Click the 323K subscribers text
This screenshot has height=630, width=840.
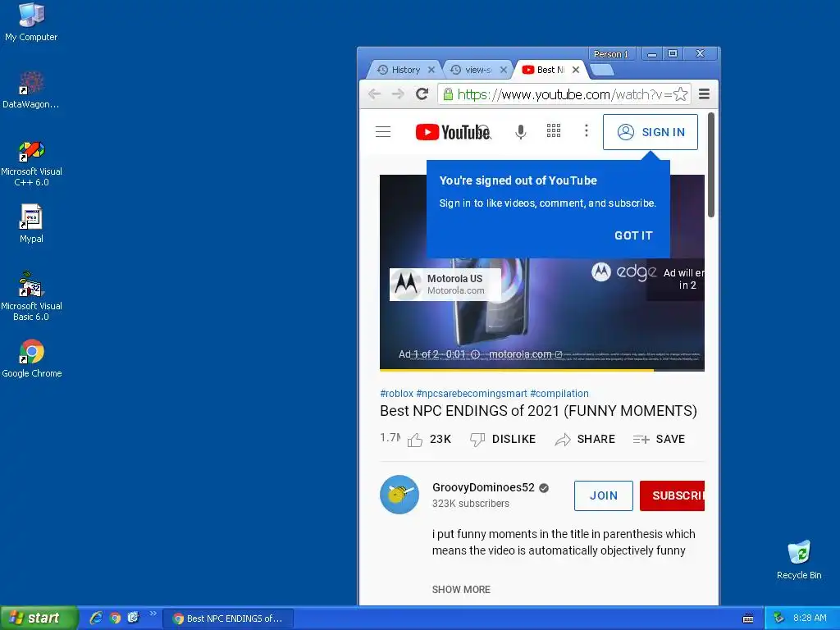click(x=470, y=504)
